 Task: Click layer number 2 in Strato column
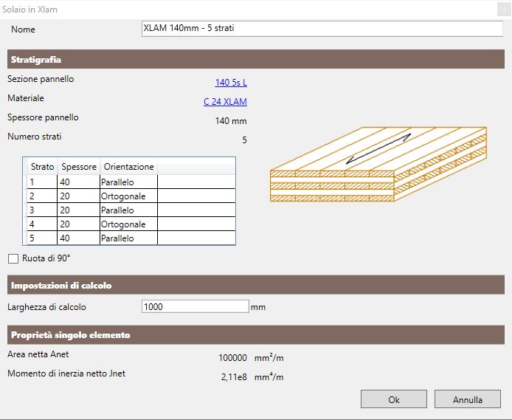(42, 196)
